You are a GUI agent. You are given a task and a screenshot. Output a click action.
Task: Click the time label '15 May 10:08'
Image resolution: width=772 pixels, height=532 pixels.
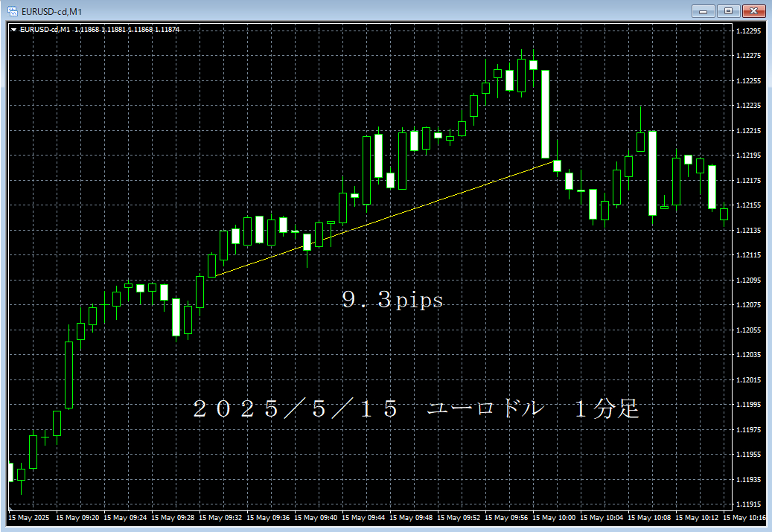point(649,518)
